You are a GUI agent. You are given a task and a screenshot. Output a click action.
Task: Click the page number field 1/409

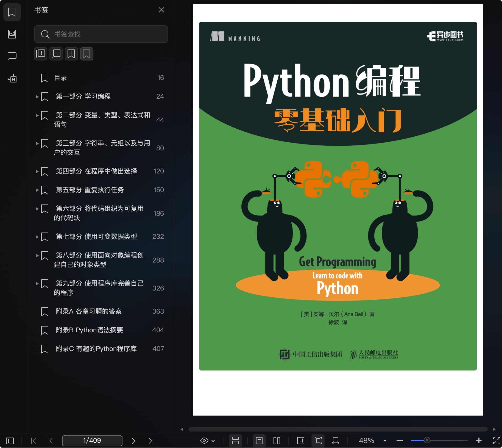pos(92,441)
